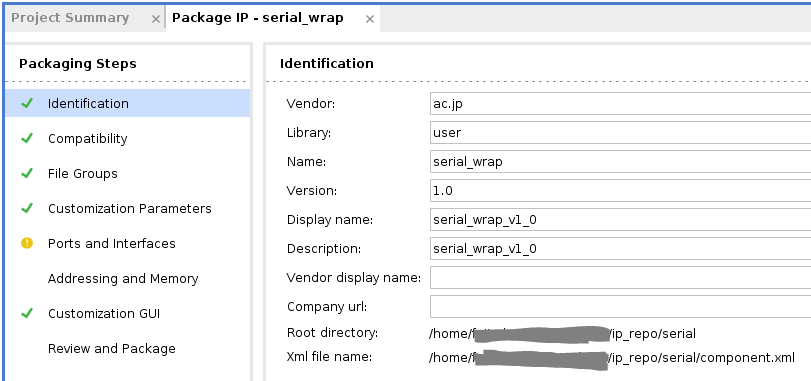Click the green checkmark beside Customization GUI
Image resolution: width=811 pixels, height=381 pixels.
pos(27,313)
